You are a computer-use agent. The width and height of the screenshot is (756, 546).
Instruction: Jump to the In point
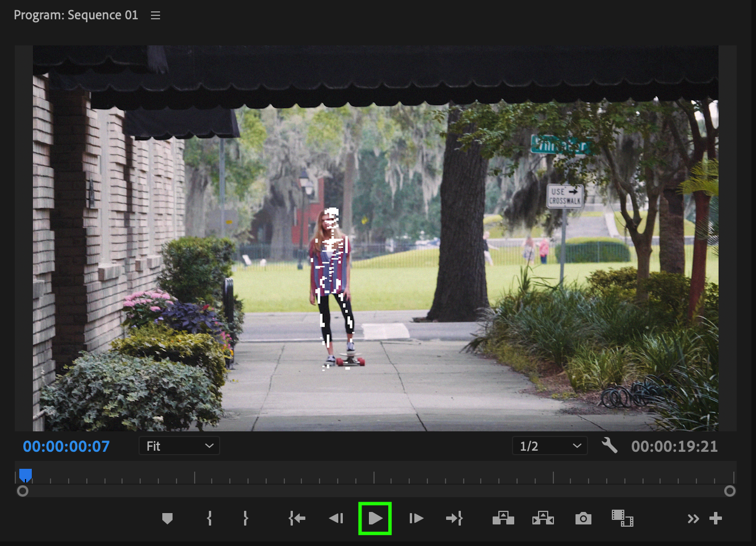(297, 518)
